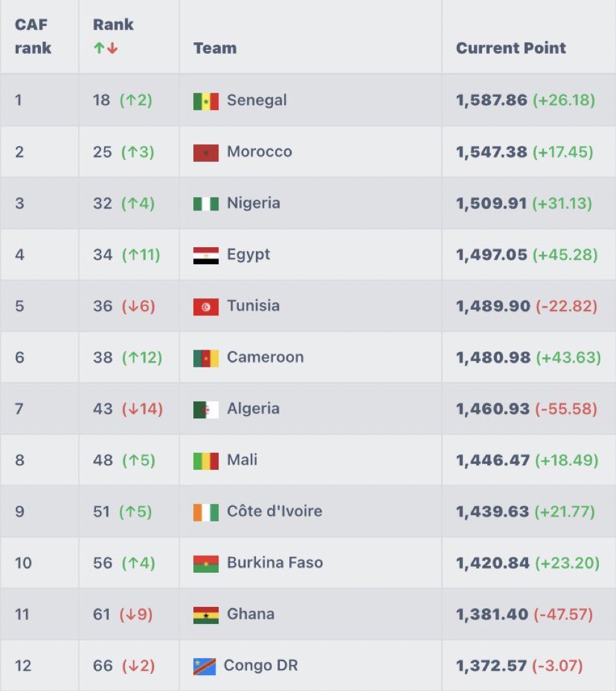Image resolution: width=616 pixels, height=691 pixels.
Task: Sort table by CAF rank header
Action: pos(33,37)
